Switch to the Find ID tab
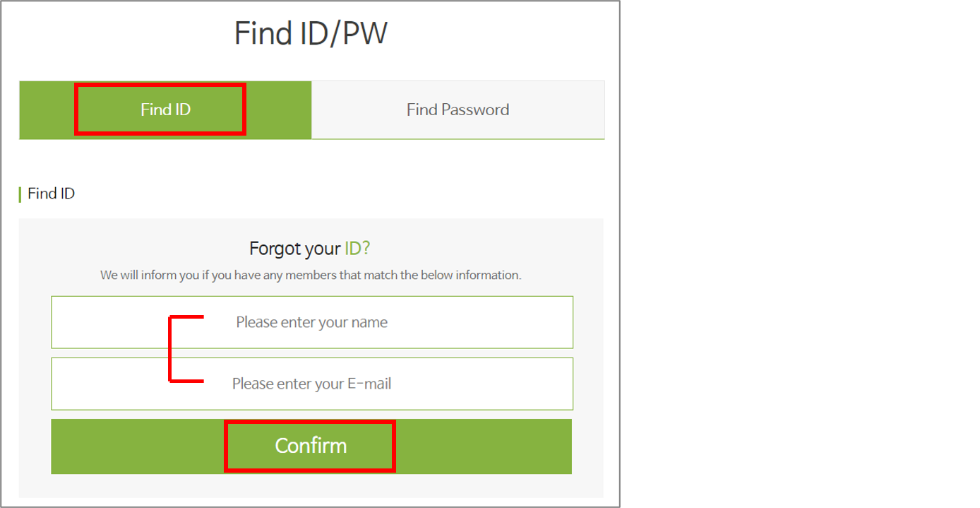 [x=165, y=110]
